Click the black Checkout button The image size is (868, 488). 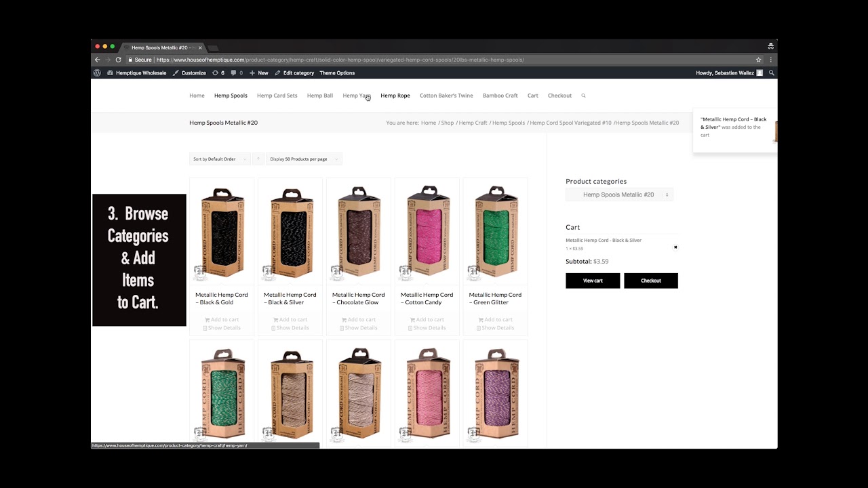[x=651, y=281]
